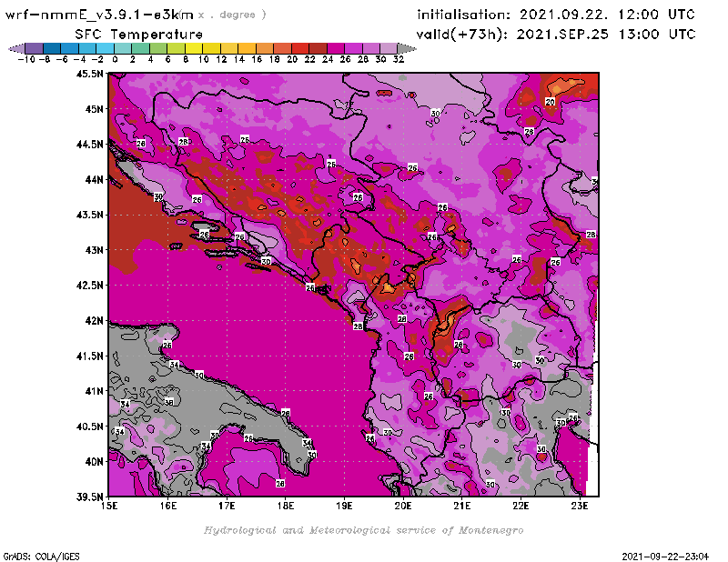
Task: Click the '38' contour label over Italy
Action: click(169, 402)
